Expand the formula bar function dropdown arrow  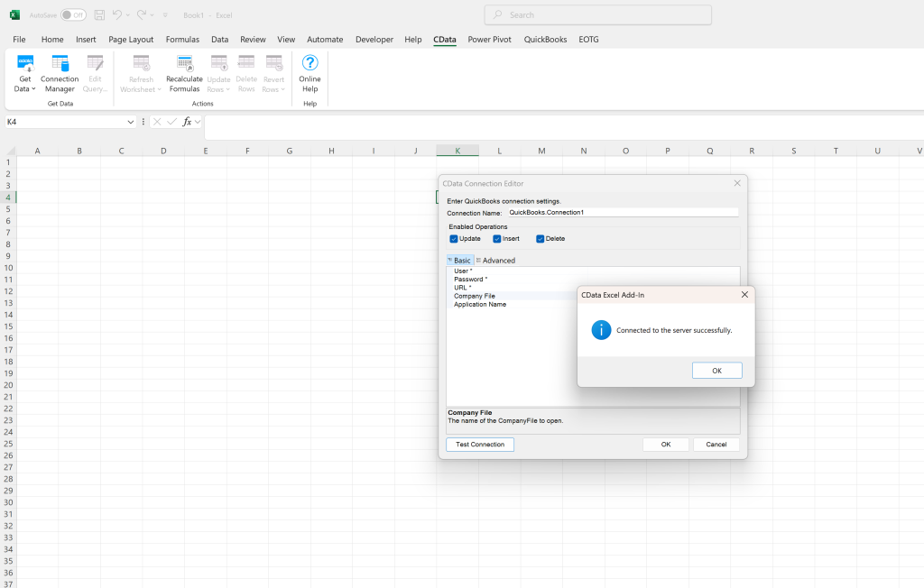[198, 122]
